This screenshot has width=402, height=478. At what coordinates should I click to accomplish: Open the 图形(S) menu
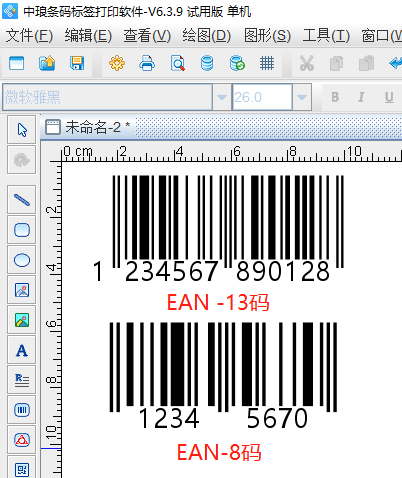(x=268, y=35)
